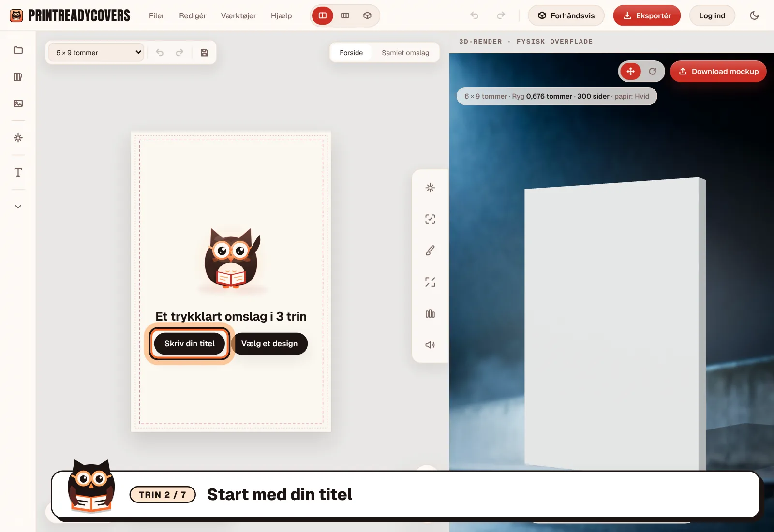Open the book library sidebar icon
The height and width of the screenshot is (532, 774).
pyautogui.click(x=18, y=77)
